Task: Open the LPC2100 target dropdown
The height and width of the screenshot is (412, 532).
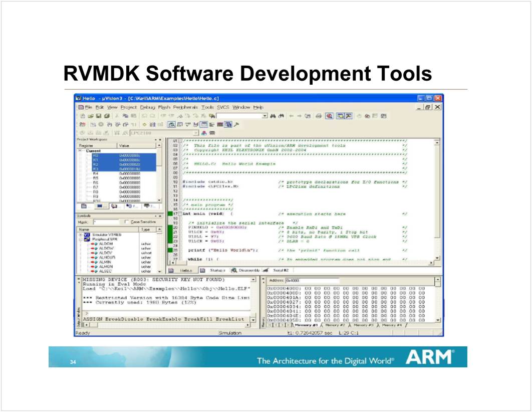Action: tap(196, 133)
